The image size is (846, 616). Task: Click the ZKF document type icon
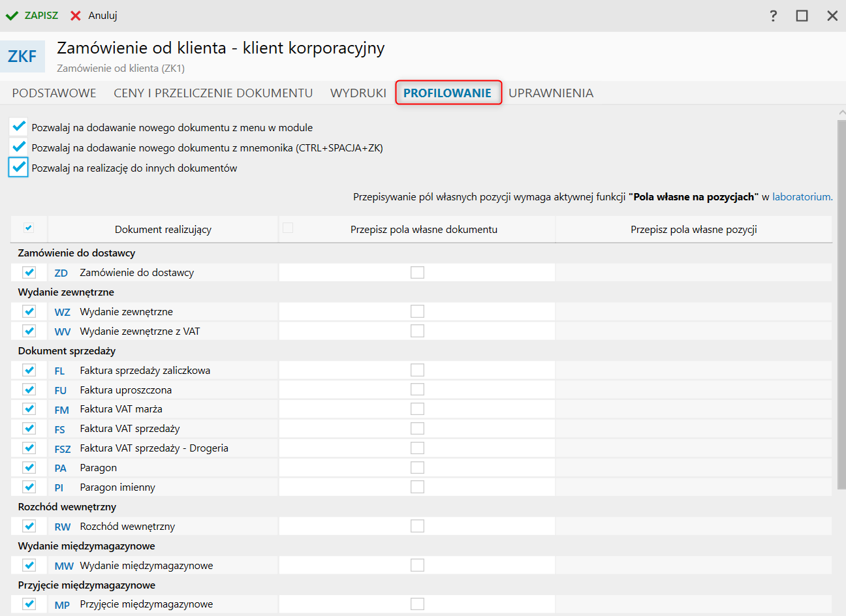point(22,57)
